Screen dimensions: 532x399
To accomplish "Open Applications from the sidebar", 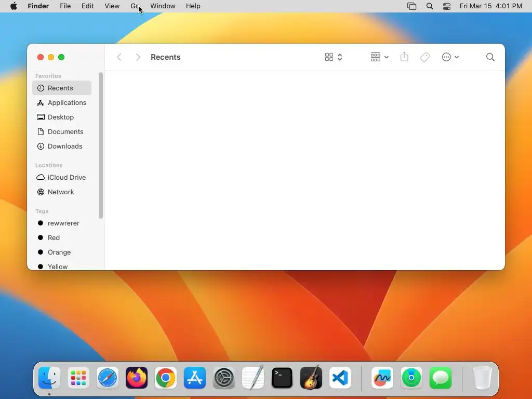I will pos(62,102).
